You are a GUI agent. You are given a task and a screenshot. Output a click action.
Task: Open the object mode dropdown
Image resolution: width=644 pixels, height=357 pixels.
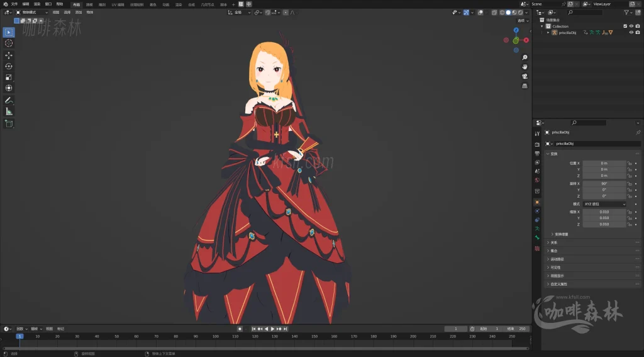point(31,13)
